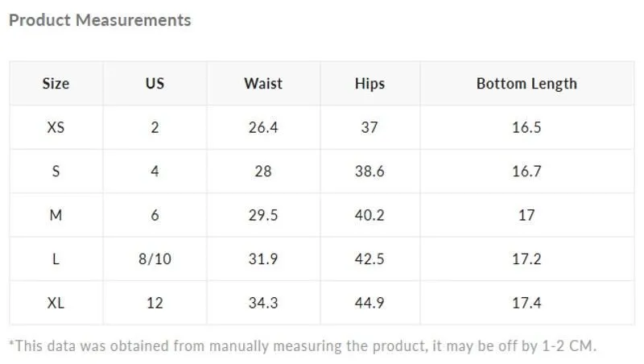Select the M size row label
644x364 pixels.
[56, 215]
